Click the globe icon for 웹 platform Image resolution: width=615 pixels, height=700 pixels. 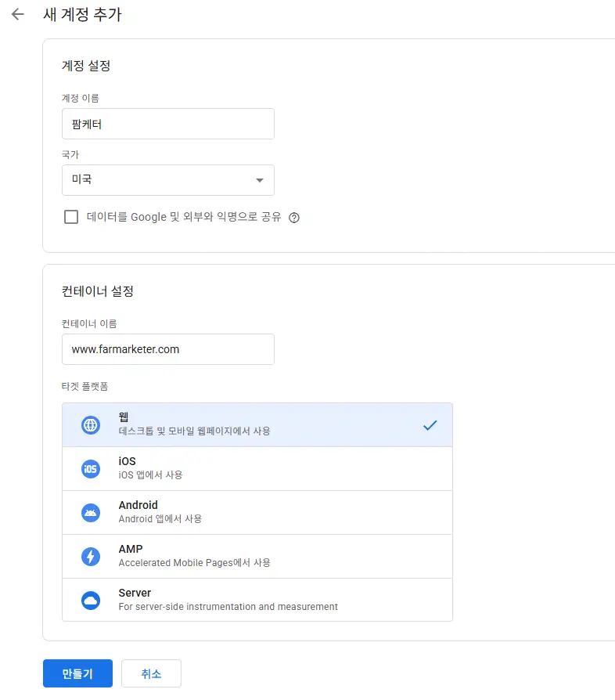click(91, 425)
